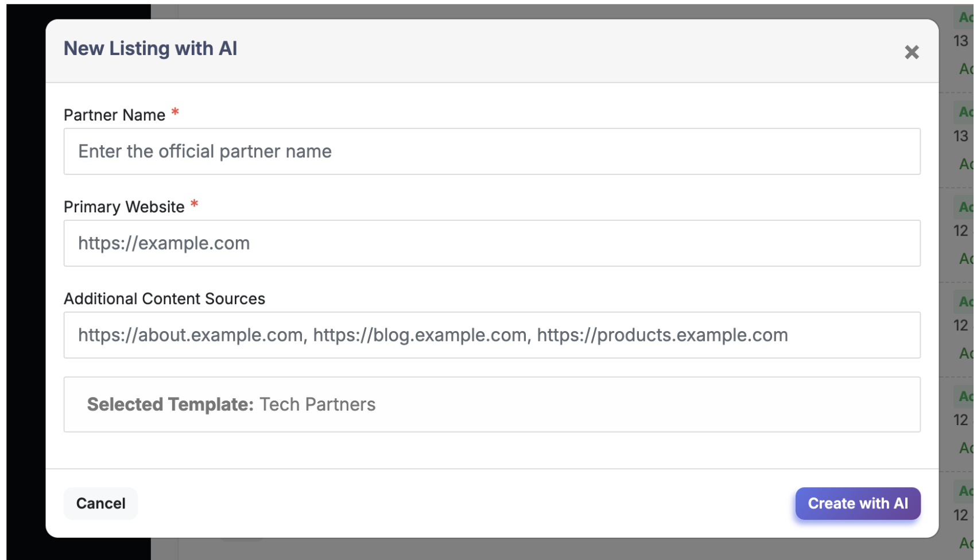This screenshot has width=977, height=560.
Task: Click the Primary Website label
Action: point(125,207)
